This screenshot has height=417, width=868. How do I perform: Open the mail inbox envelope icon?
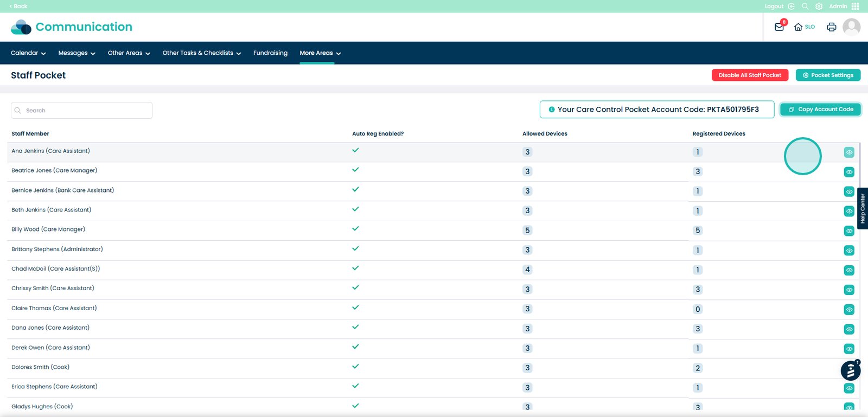(x=779, y=27)
